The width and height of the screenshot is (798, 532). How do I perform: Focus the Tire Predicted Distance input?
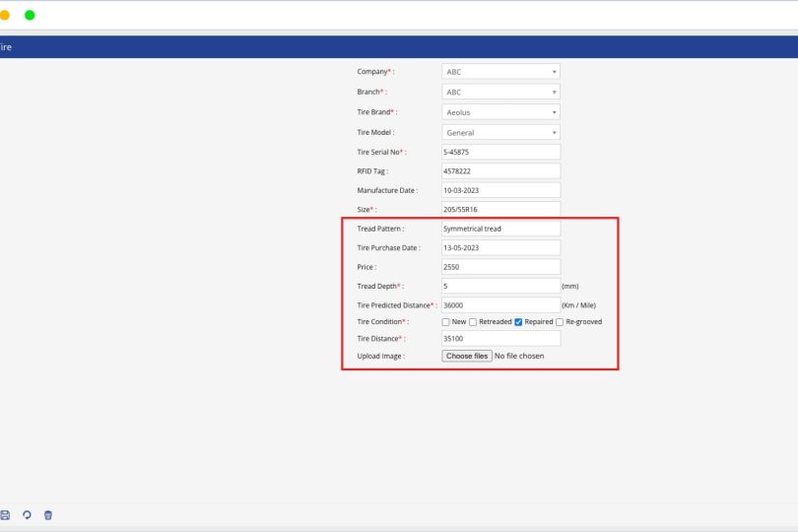coord(500,305)
